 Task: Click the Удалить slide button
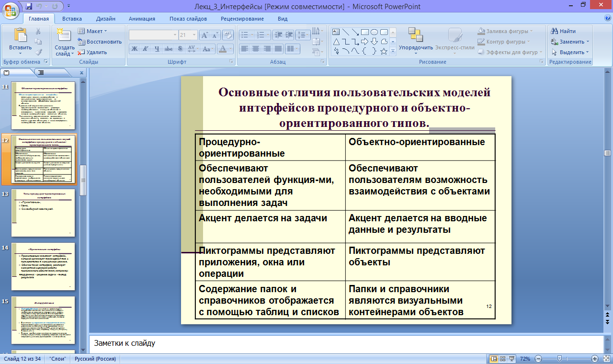(x=92, y=52)
